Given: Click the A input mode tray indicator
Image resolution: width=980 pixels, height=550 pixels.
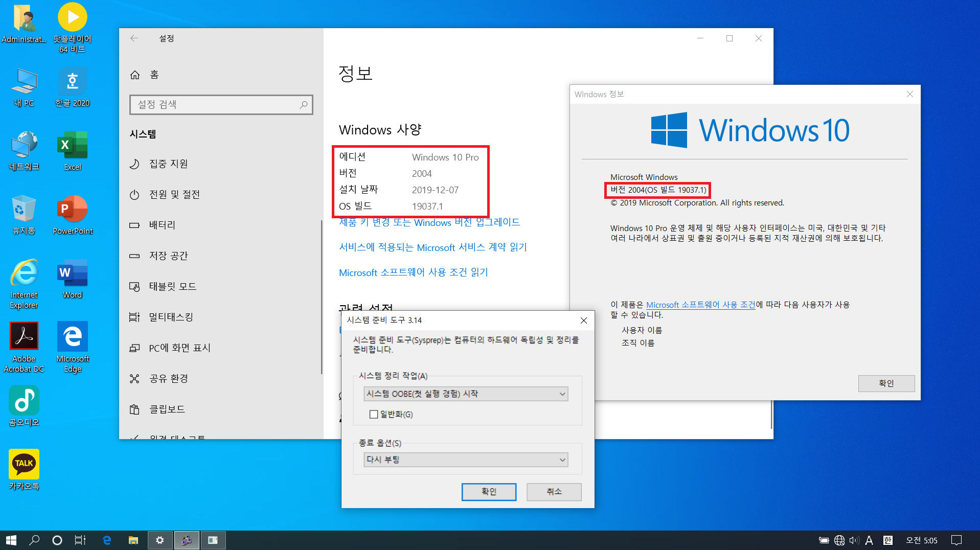Looking at the screenshot, I should click(869, 540).
